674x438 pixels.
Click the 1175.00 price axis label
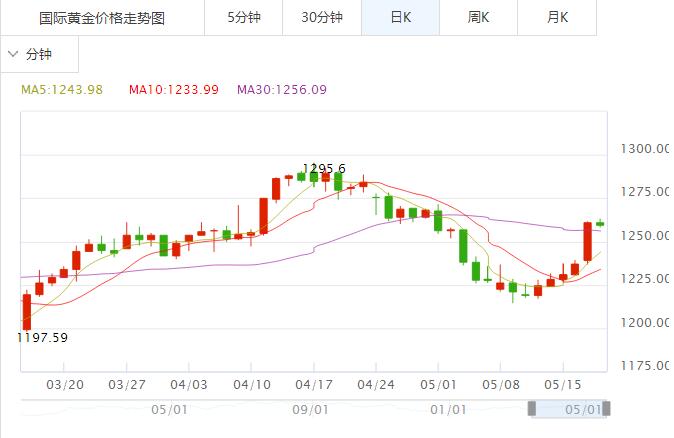(x=645, y=365)
